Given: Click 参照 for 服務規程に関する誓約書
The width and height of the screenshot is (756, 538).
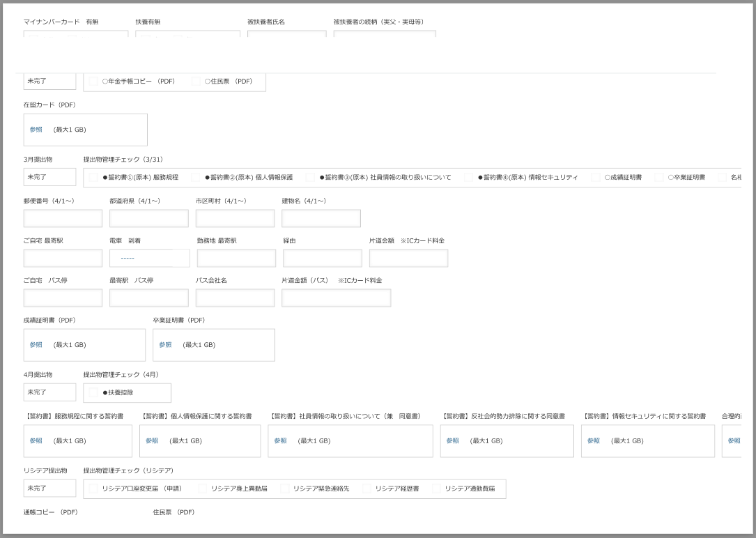Looking at the screenshot, I should (36, 440).
